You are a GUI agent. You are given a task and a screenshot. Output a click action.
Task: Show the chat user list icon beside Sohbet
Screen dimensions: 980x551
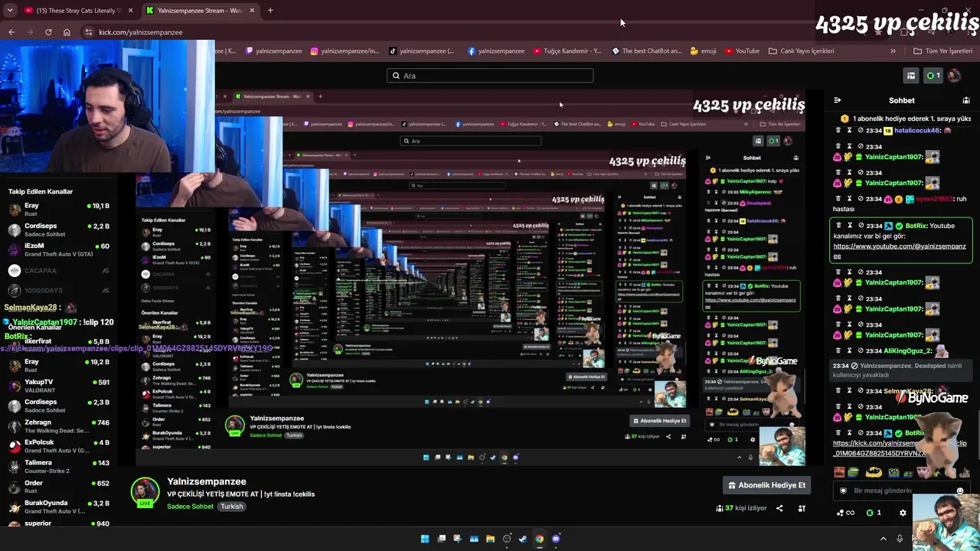[966, 100]
